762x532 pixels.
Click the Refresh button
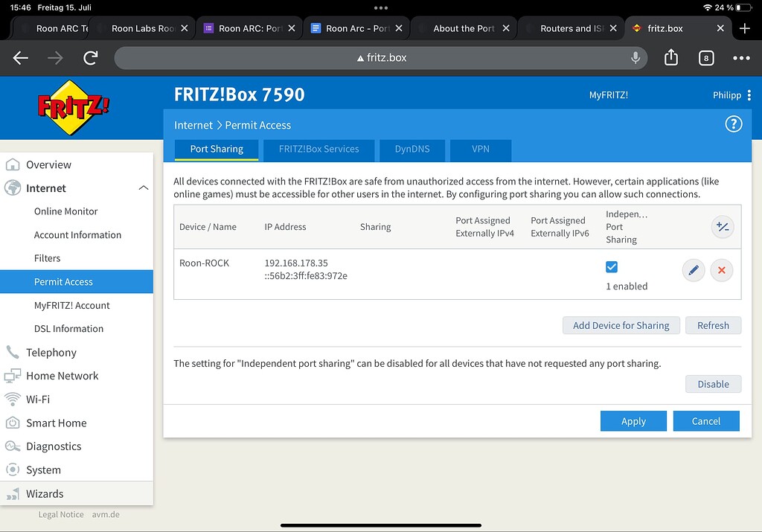click(x=713, y=325)
